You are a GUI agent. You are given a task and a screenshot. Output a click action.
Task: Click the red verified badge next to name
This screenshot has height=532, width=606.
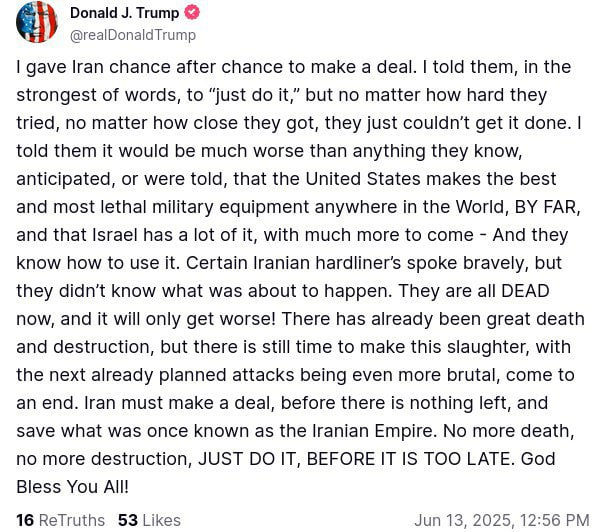tap(192, 13)
